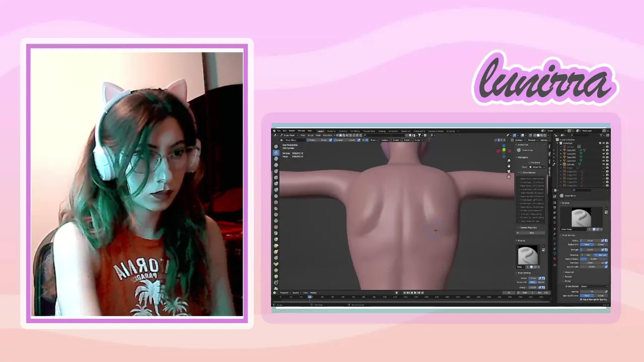Select the Clay Thumb brush tool
Viewport: 644px width, 362px height.
[276, 171]
